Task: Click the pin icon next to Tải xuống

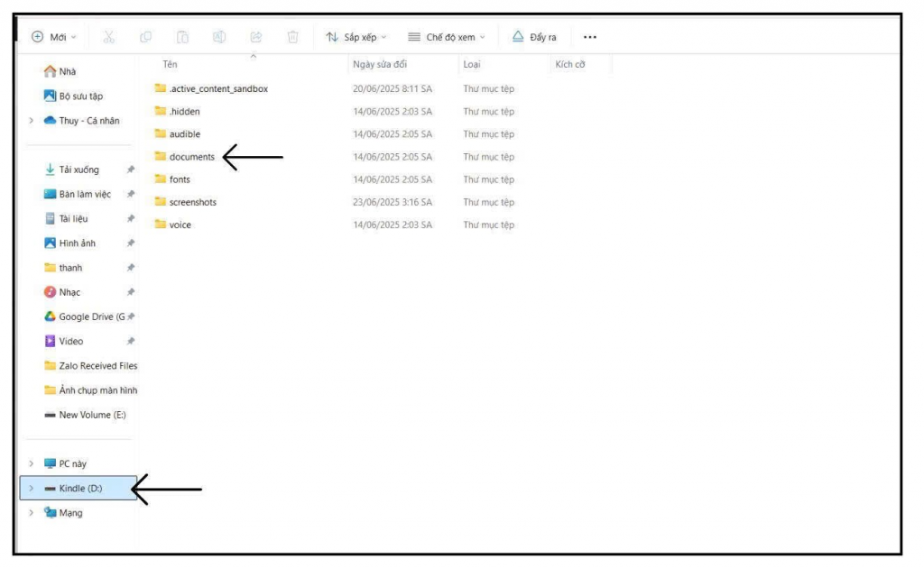Action: [131, 169]
